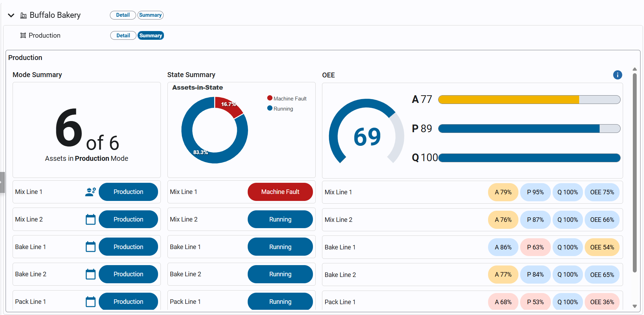The image size is (644, 315).
Task: Switch Buffalo Bakery to Summary view
Action: pyautogui.click(x=150, y=15)
